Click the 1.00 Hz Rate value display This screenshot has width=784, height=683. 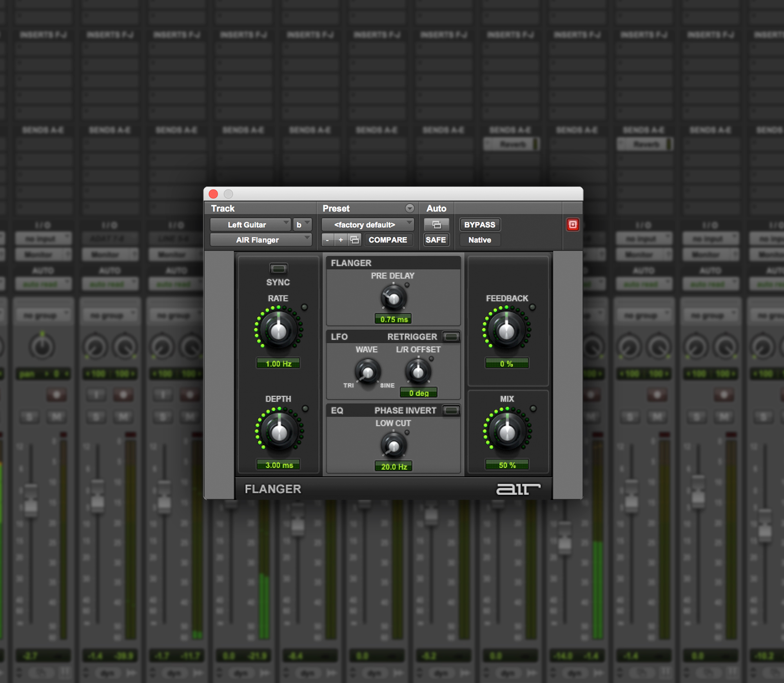(x=278, y=363)
